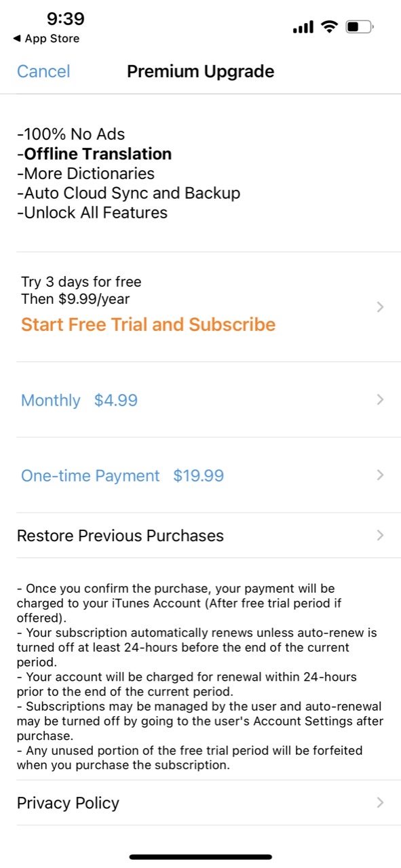Tap Cancel to dismiss Premium Upgrade
Screen dimensions: 401x868
[x=43, y=71]
